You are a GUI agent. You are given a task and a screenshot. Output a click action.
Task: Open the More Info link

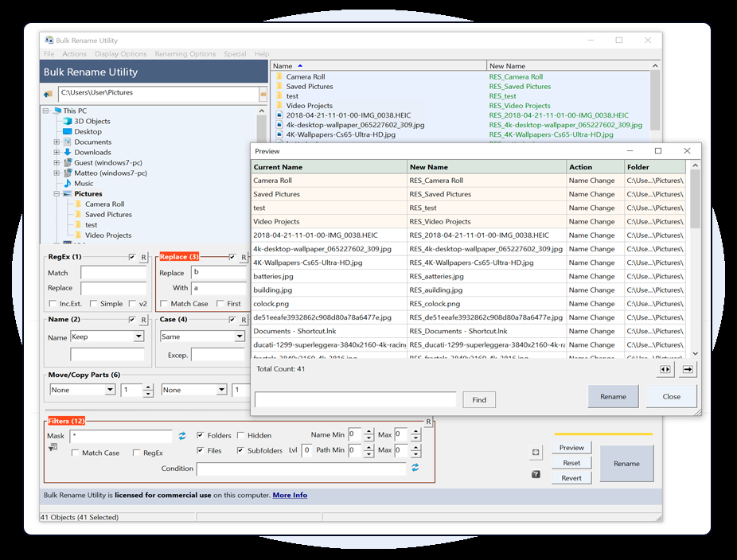click(x=290, y=495)
